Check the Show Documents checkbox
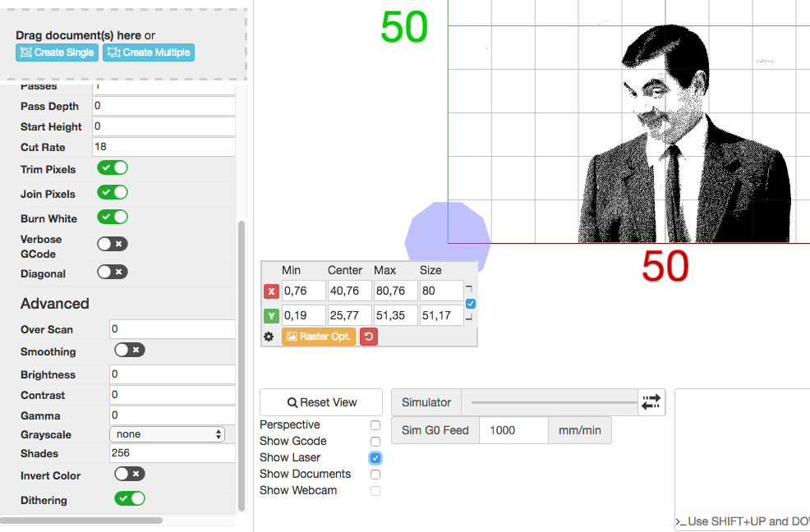Screen dimensions: 810x532 click(375, 475)
